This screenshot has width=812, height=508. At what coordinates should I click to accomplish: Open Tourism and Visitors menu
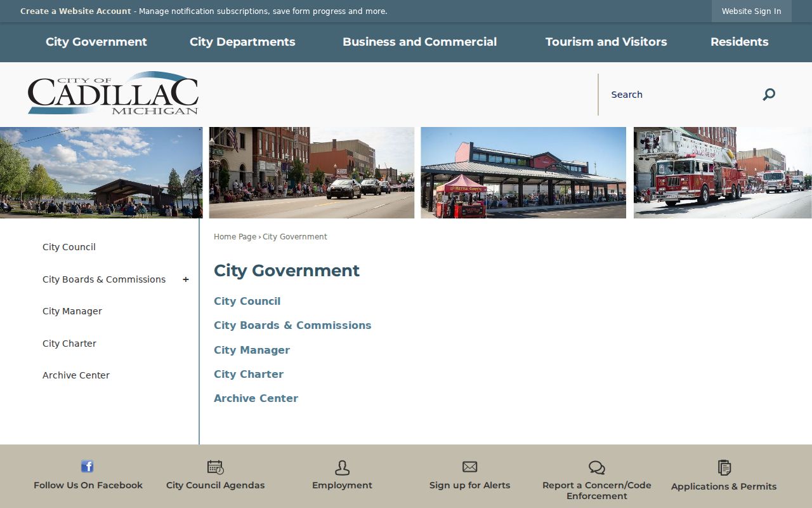point(606,42)
